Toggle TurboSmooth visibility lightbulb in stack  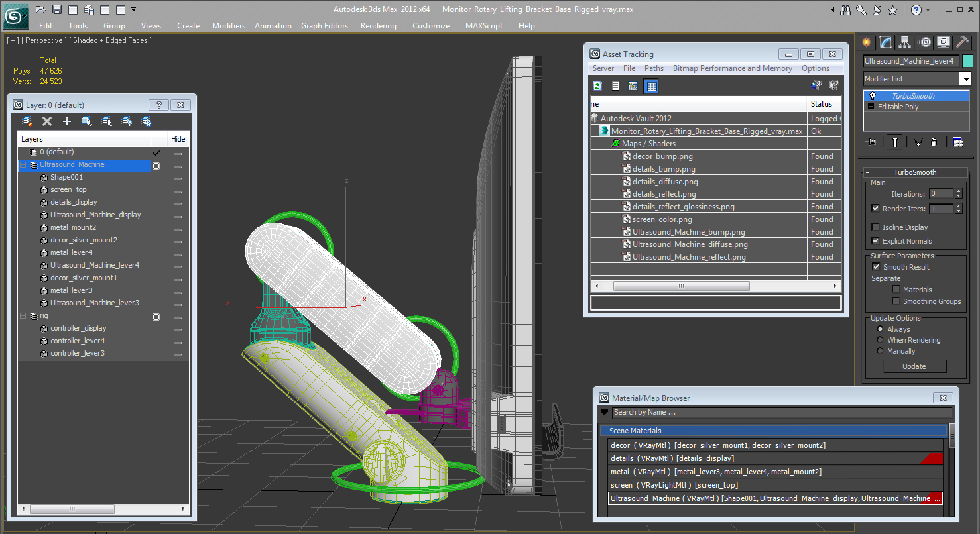(x=871, y=96)
